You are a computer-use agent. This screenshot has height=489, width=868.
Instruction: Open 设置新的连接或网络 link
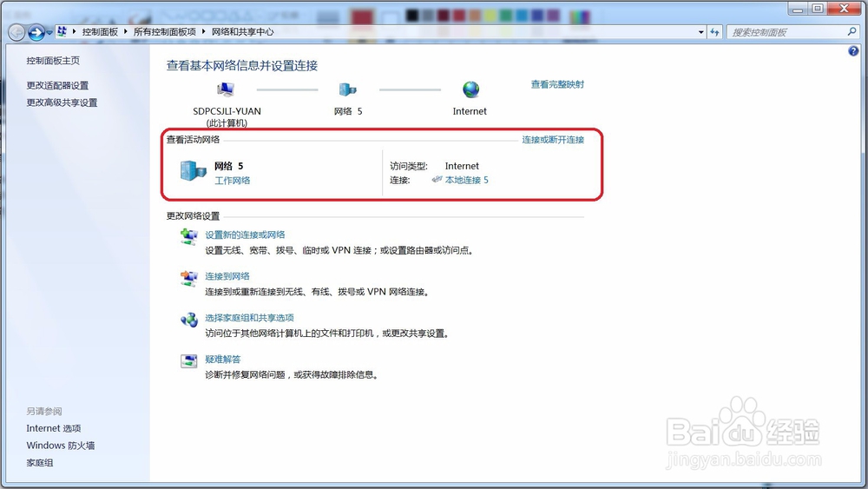click(x=246, y=235)
